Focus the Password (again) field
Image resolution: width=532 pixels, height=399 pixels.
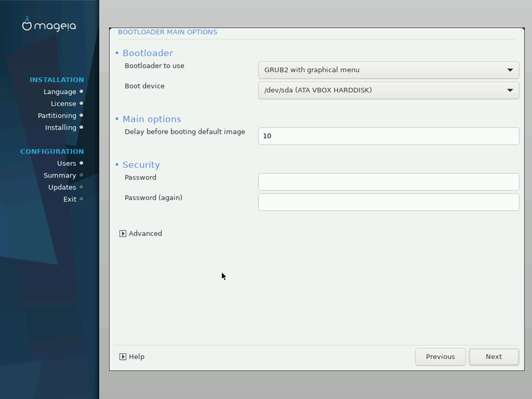click(x=388, y=202)
